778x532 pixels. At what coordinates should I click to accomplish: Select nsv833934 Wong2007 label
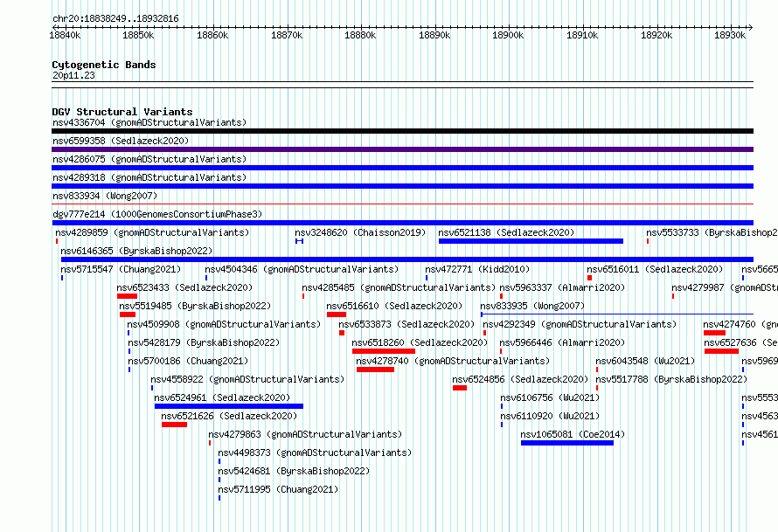(105, 196)
